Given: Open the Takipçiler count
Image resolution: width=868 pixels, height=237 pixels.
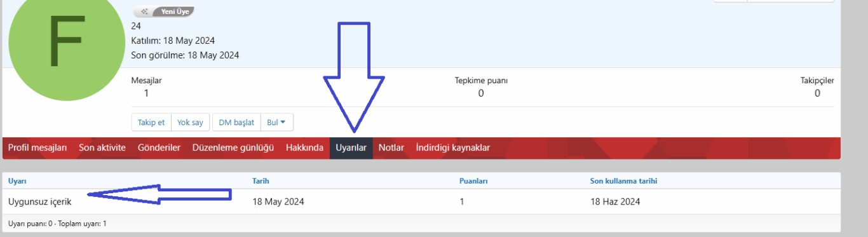Looking at the screenshot, I should pos(817,93).
